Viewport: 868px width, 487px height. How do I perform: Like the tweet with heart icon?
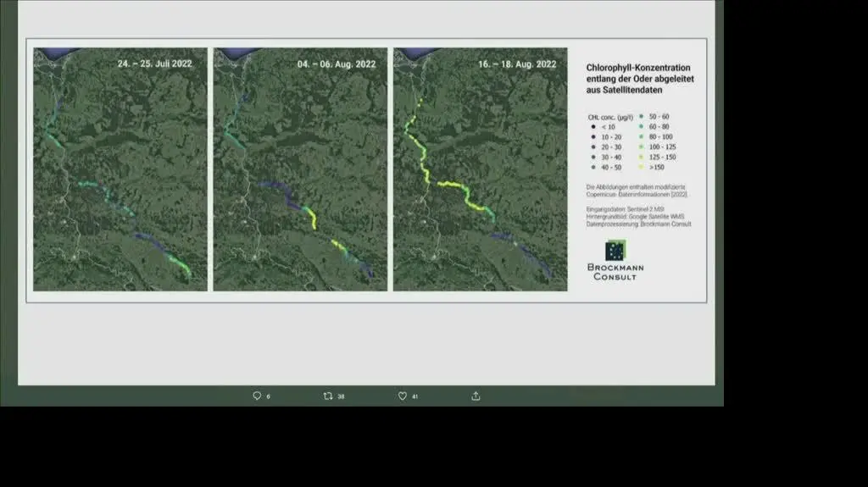[x=403, y=396]
